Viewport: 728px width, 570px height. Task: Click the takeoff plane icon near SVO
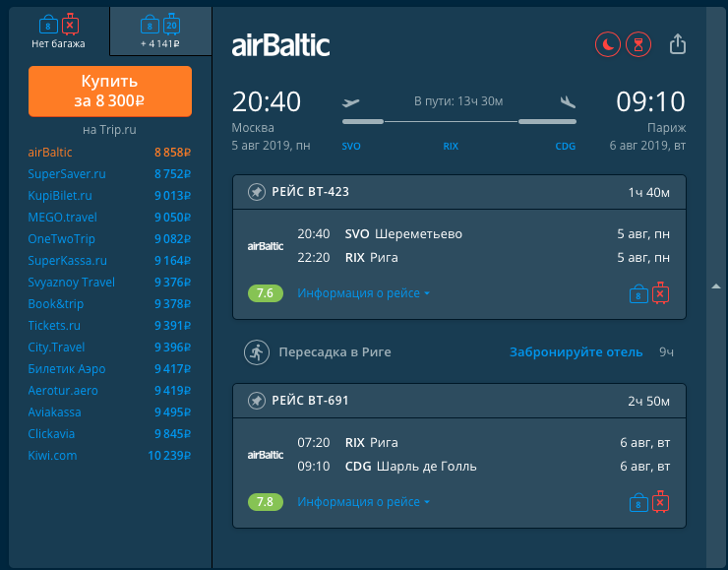[x=350, y=102]
